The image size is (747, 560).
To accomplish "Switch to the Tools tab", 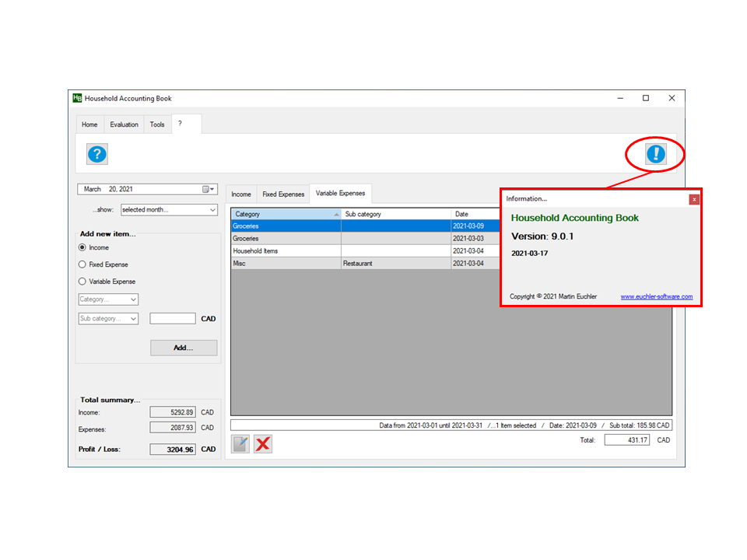I will coord(157,124).
